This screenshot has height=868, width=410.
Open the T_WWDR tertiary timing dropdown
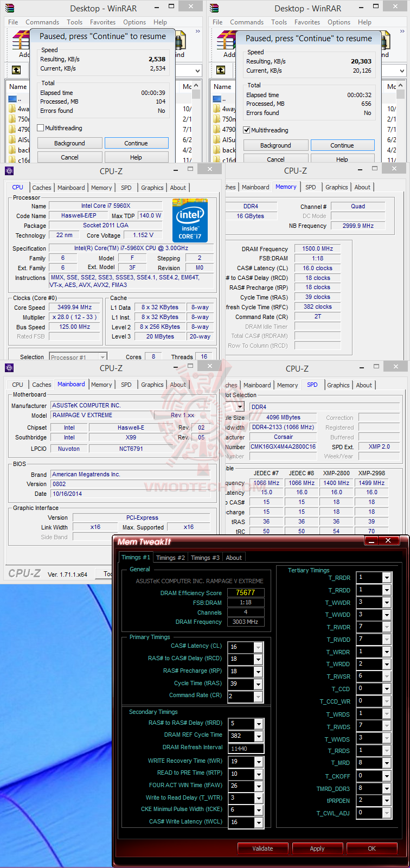387,603
